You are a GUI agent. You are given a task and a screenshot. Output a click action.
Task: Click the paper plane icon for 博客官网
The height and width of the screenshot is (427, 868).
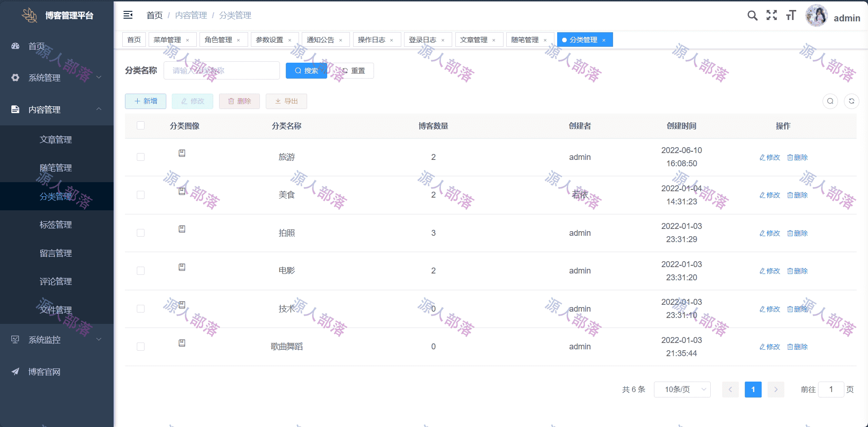pyautogui.click(x=15, y=372)
